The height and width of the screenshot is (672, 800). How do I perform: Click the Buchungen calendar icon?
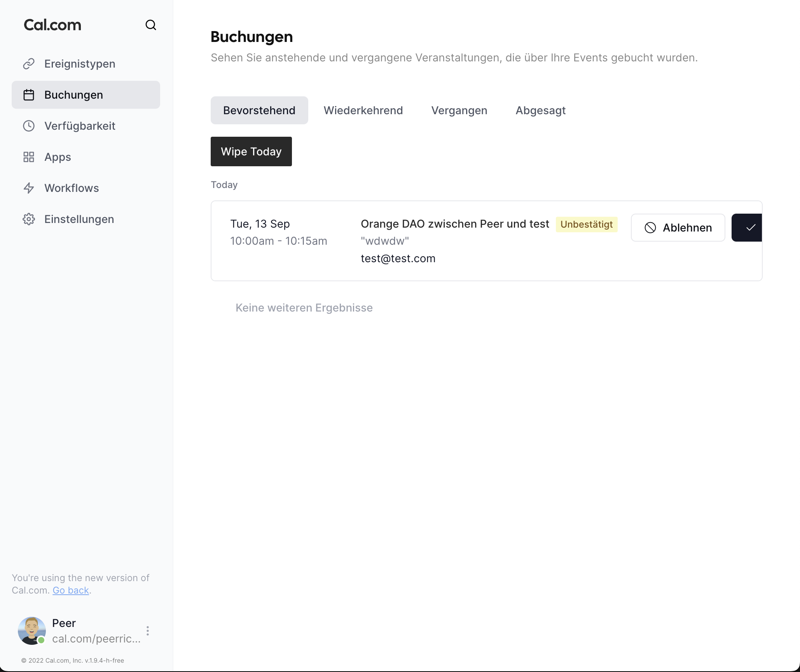[29, 95]
